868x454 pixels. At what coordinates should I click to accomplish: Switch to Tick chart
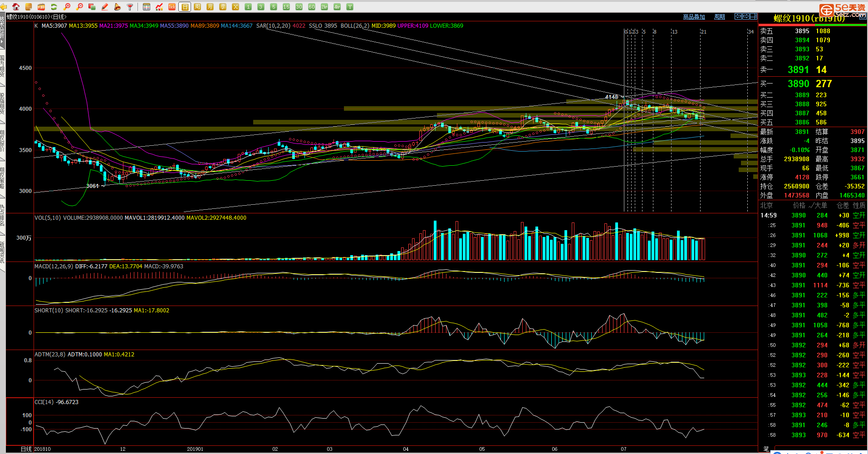172,7
